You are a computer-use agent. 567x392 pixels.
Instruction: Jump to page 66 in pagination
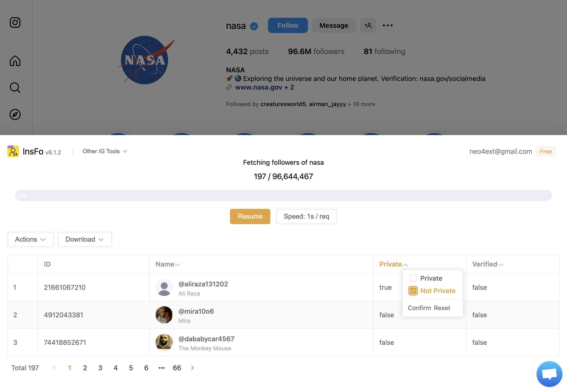(x=177, y=368)
